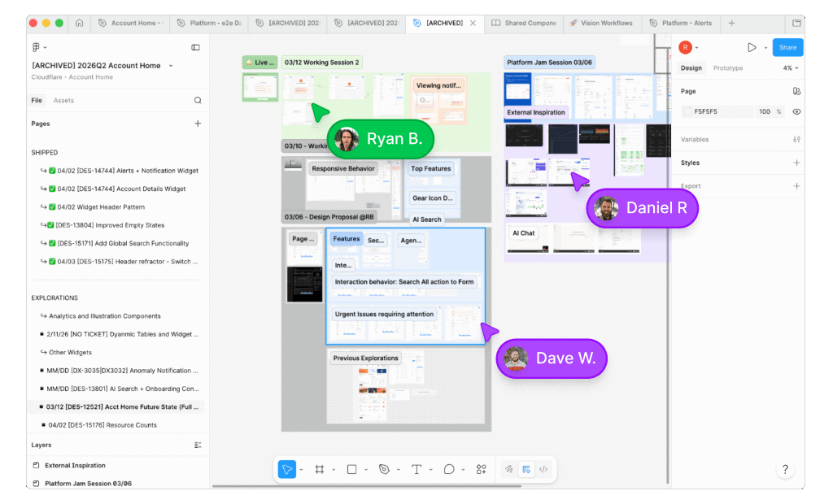
Task: Expand the present options dropdown arrow
Action: (x=765, y=48)
